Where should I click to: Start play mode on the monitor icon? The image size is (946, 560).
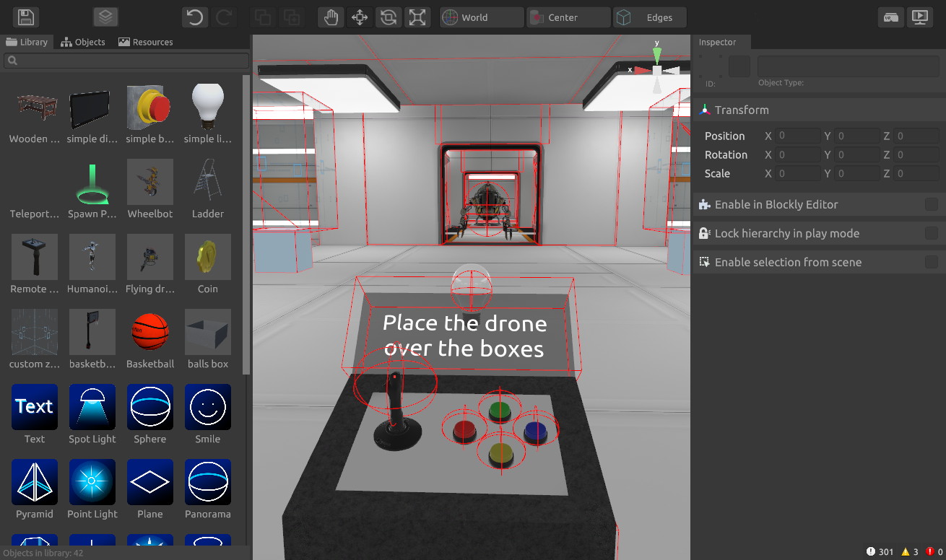tap(920, 17)
